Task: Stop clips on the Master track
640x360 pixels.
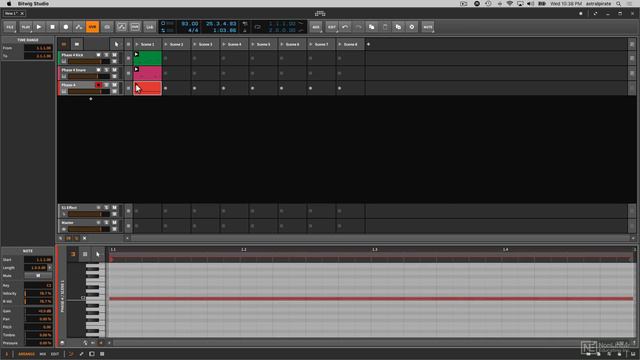Action: (128, 226)
